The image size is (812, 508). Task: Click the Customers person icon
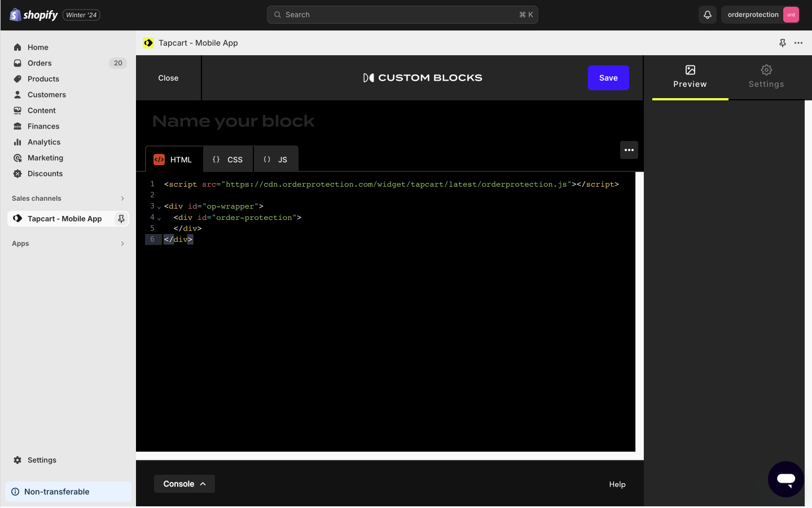[17, 95]
